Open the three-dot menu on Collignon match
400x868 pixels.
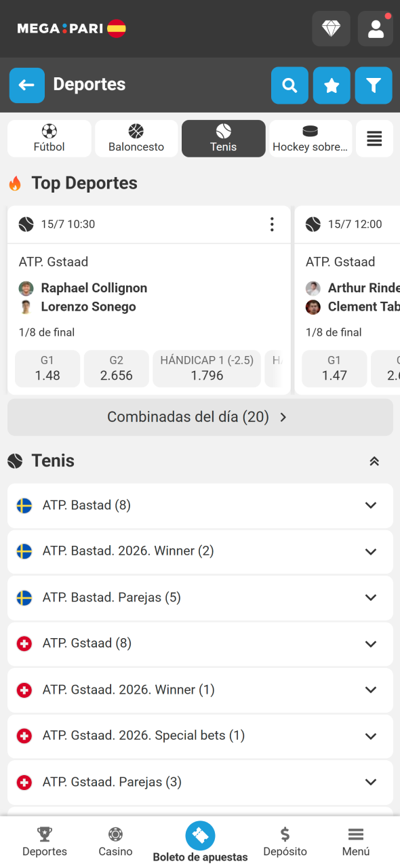[272, 224]
